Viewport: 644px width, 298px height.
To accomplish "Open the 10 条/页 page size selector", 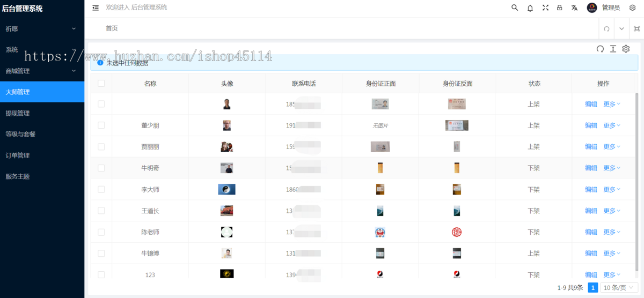I will coord(619,287).
